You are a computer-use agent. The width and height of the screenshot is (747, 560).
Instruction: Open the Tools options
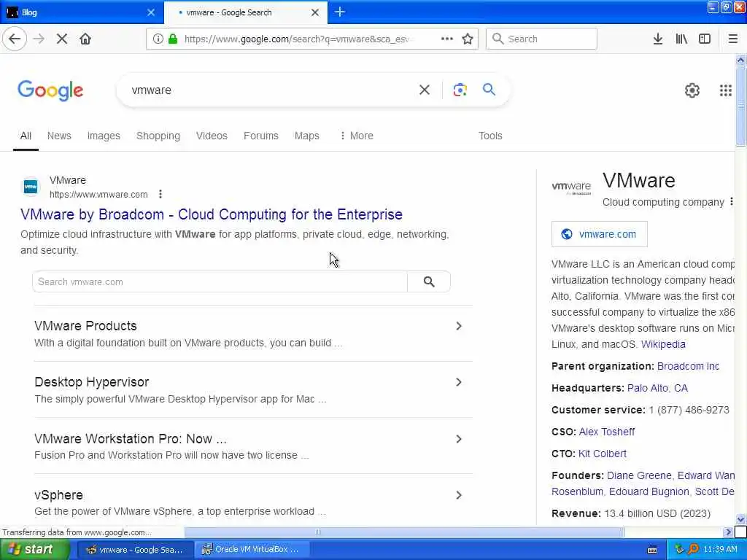pos(490,136)
